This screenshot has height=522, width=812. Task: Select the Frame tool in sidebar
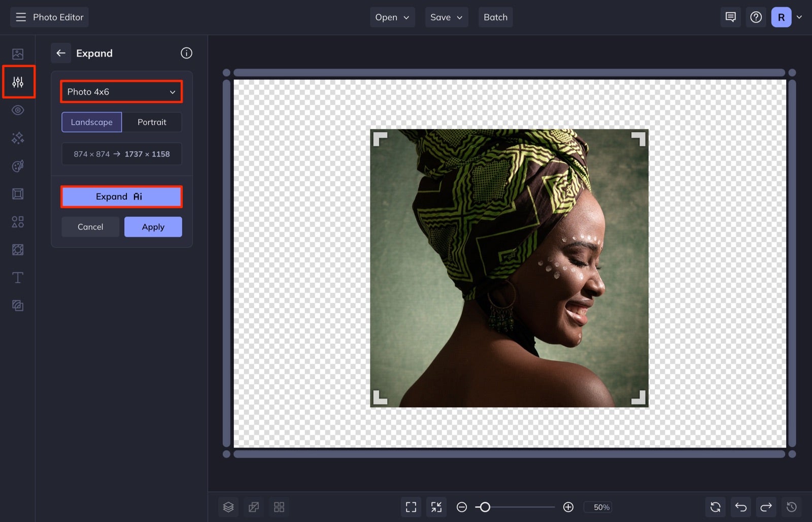coord(18,193)
